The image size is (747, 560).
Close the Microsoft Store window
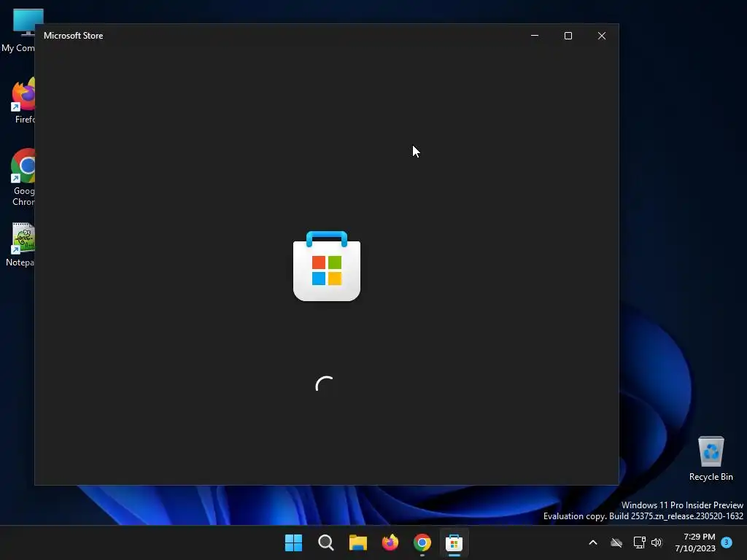pyautogui.click(x=602, y=36)
